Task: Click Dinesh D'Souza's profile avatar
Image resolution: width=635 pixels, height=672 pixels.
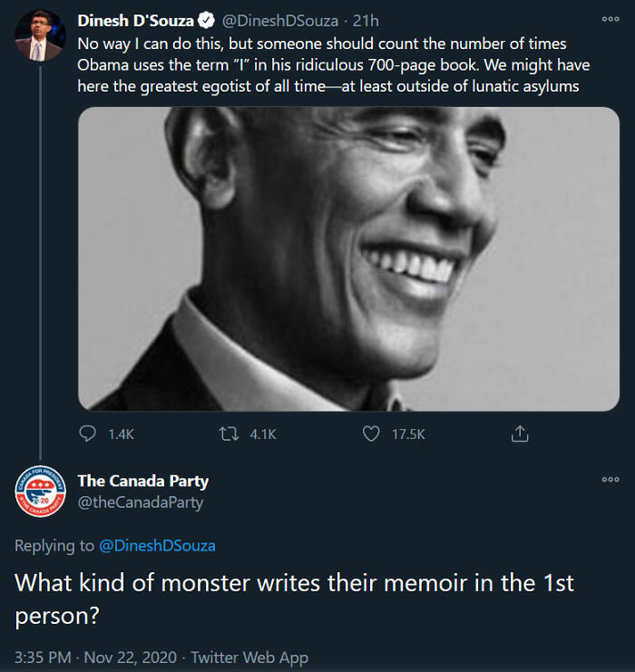Action: point(40,36)
